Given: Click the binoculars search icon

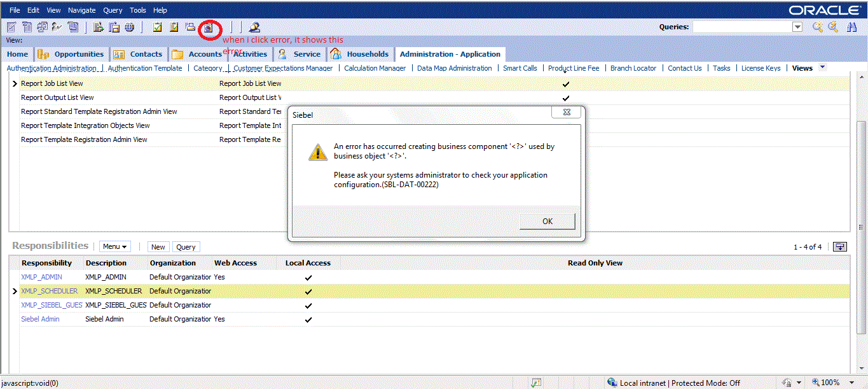Looking at the screenshot, I should click(852, 27).
